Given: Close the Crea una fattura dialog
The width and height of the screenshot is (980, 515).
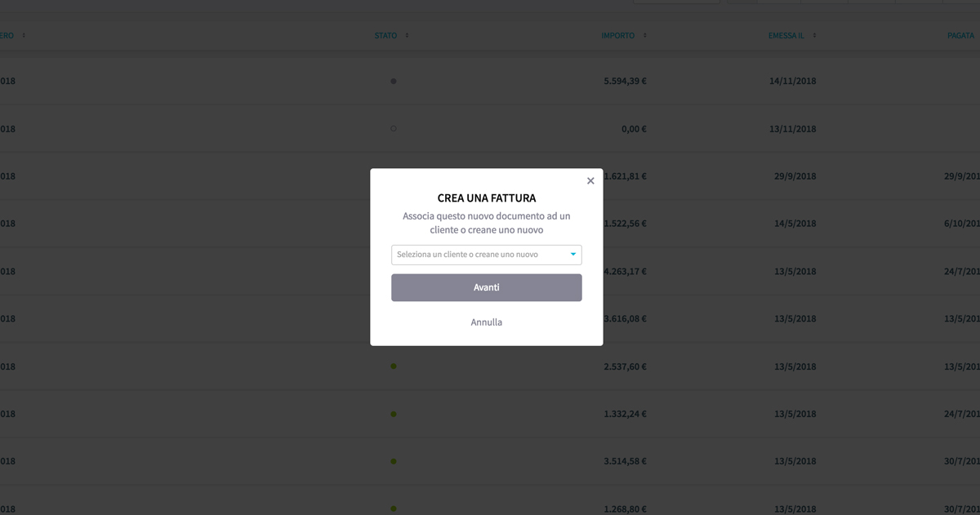Looking at the screenshot, I should tap(590, 181).
